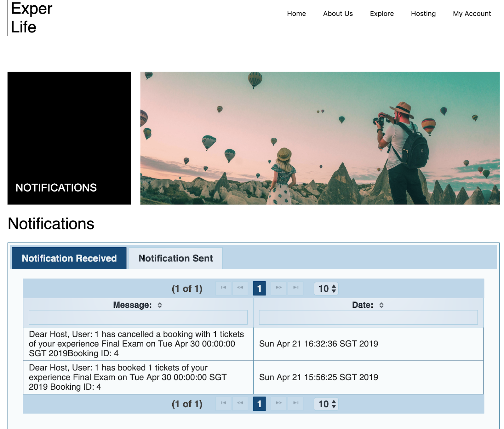
Task: Go to next page in bottom paginator
Action: (279, 404)
